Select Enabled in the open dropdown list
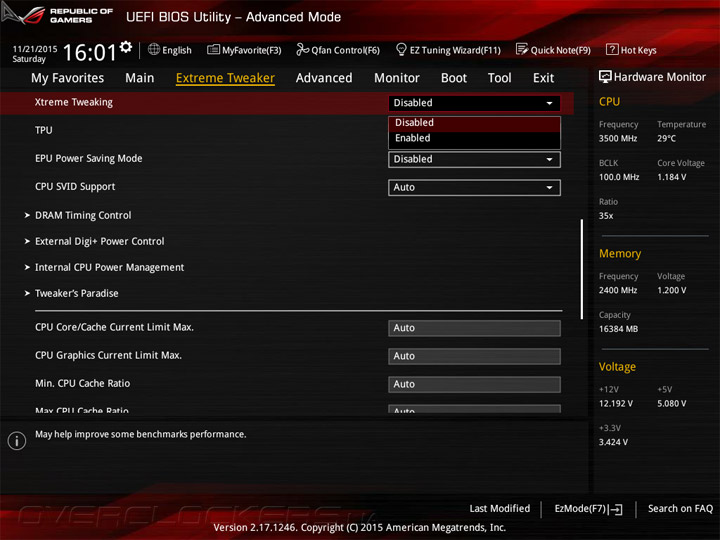Screen dimensions: 720x540 click(474, 138)
